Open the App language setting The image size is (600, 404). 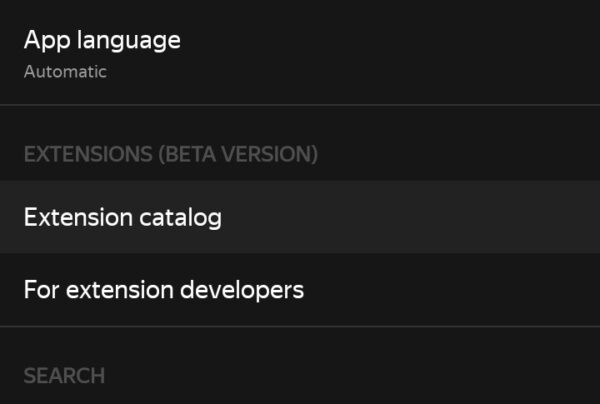point(300,52)
